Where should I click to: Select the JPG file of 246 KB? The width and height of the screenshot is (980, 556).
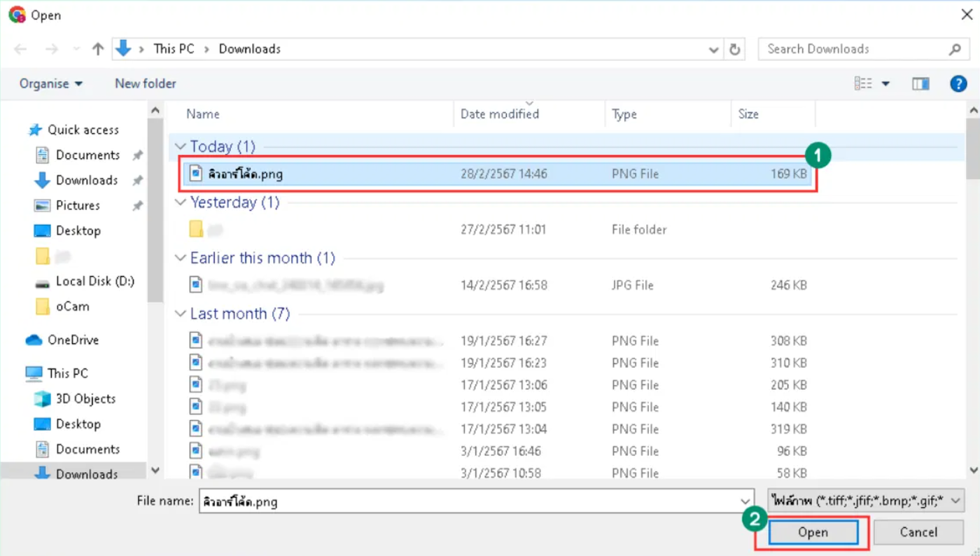498,285
